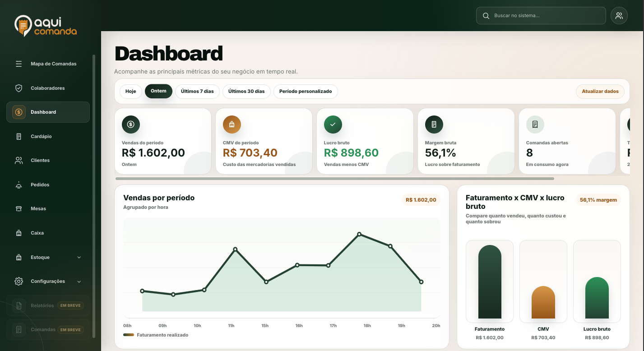Screen dimensions: 644x351
Task: Open the Cardápio menu item
Action: tap(48, 136)
